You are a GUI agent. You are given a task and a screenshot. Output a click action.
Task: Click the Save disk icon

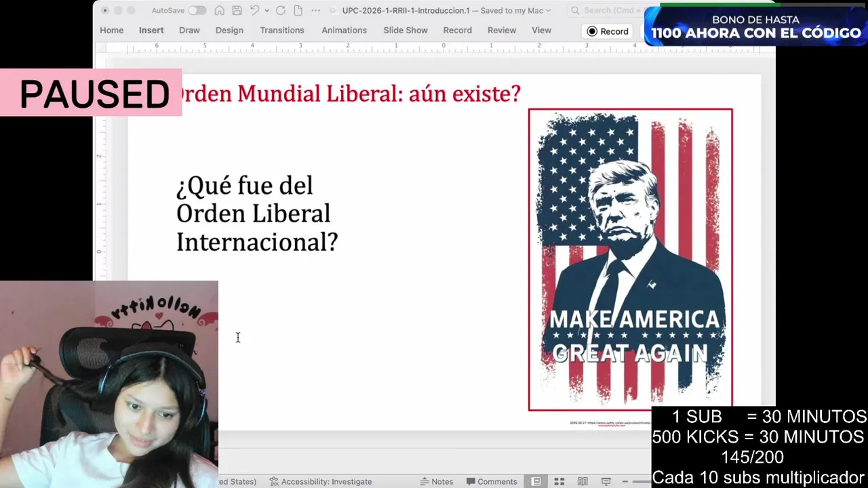(x=237, y=10)
